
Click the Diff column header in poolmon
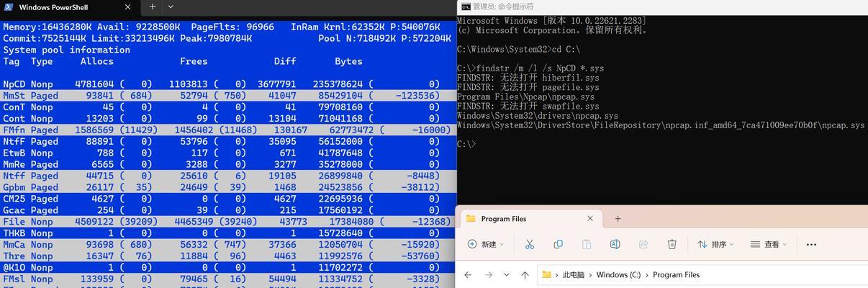tap(285, 62)
